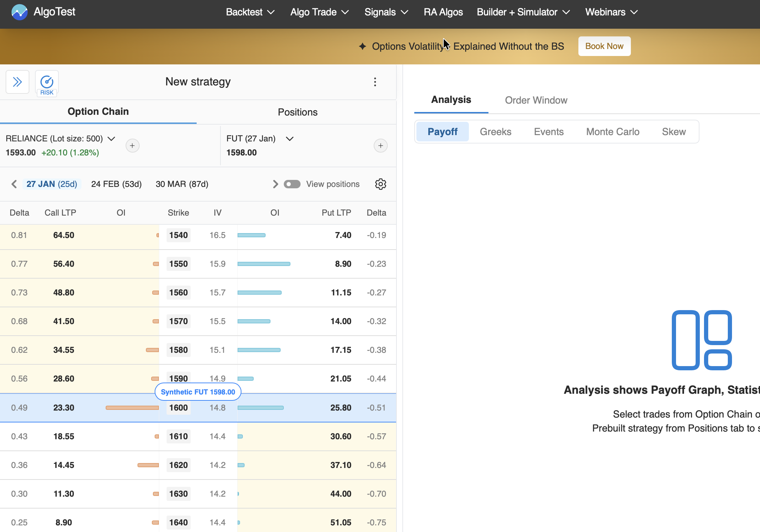Open option chain settings gear
Image resolution: width=760 pixels, height=532 pixels.
(380, 184)
